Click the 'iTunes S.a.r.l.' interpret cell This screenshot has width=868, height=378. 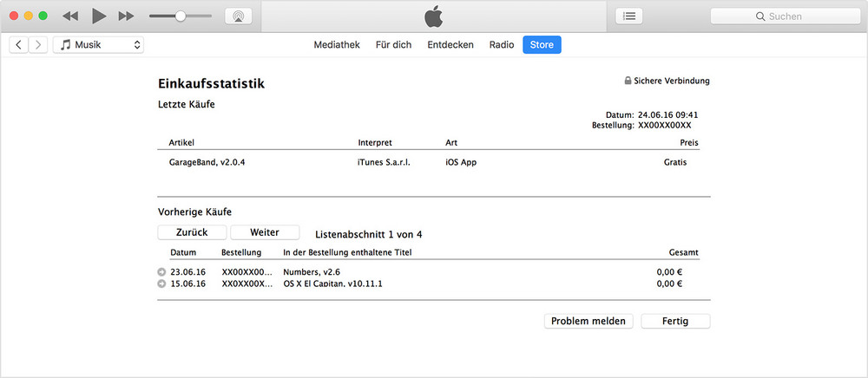coord(385,162)
